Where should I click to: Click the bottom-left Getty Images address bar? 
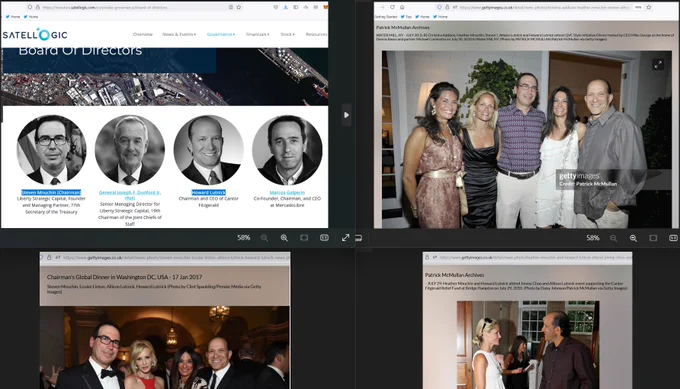point(176,257)
